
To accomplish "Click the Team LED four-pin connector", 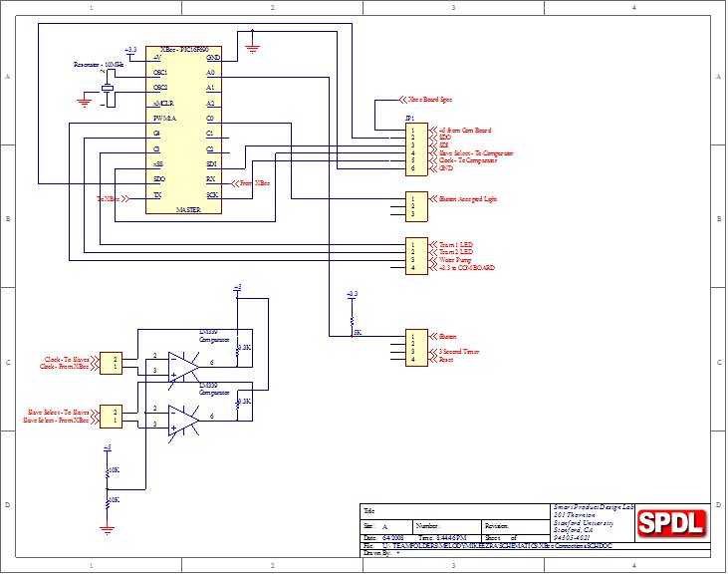I will click(x=416, y=255).
